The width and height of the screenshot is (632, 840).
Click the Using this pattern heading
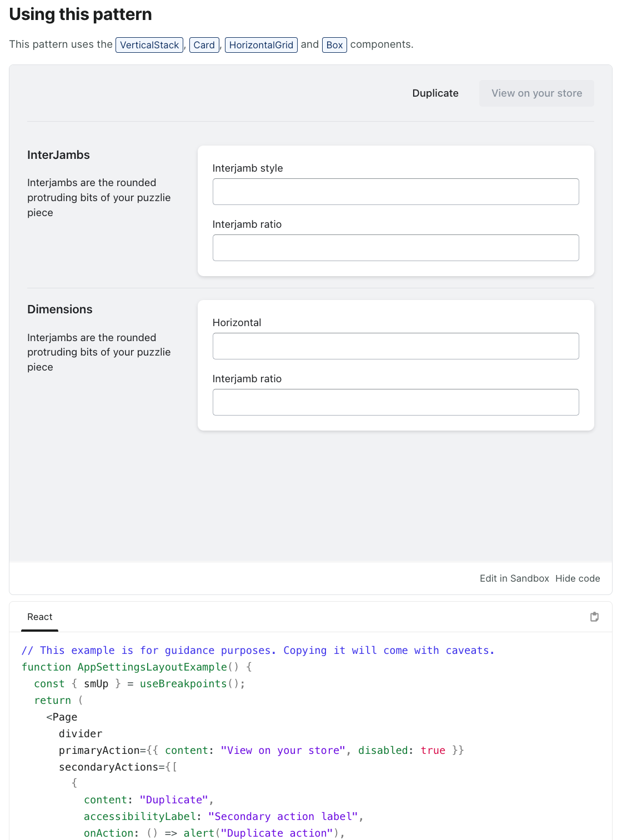point(80,14)
